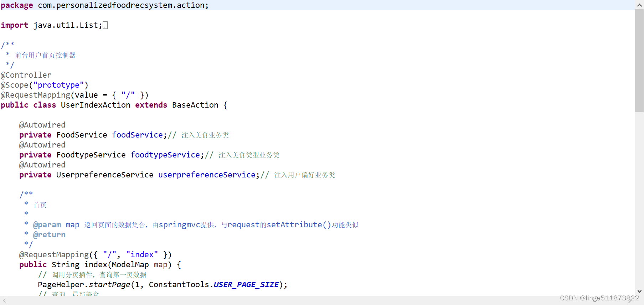Viewport: 644px width, 305px height.
Task: Click the BaseAction superclass name
Action: tap(195, 105)
